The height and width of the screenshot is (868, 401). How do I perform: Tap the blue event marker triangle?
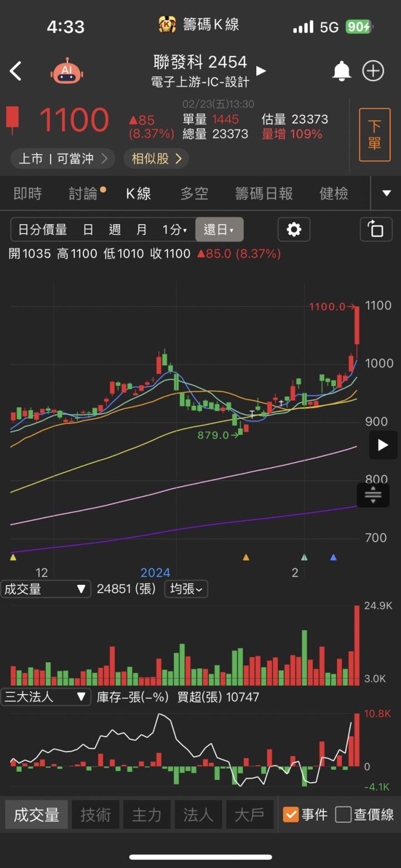click(333, 557)
